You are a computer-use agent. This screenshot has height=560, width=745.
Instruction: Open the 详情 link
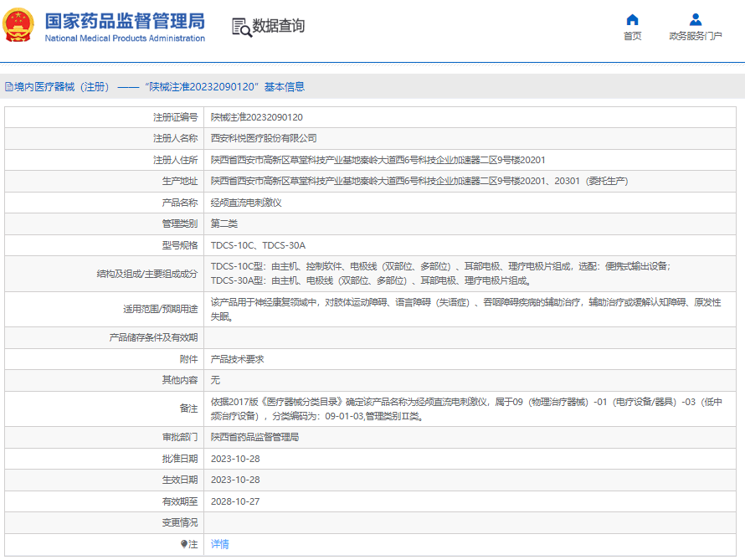pos(219,544)
